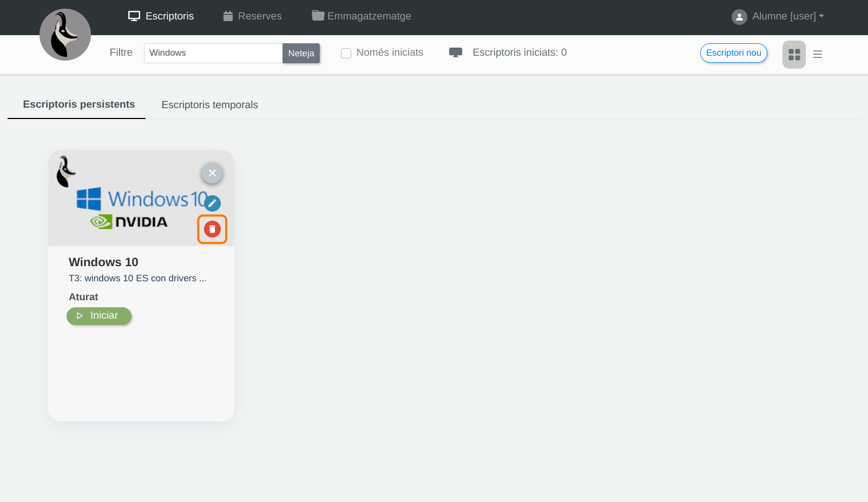
Task: Switch to grid view icon
Action: click(x=794, y=55)
